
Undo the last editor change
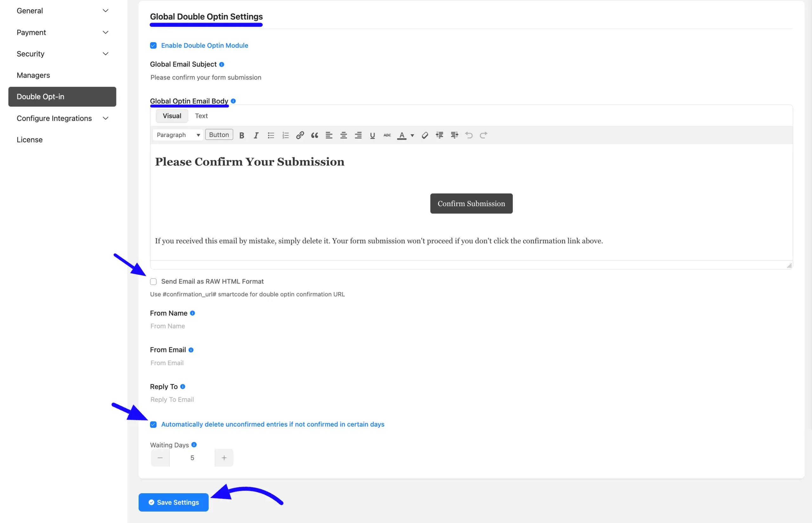tap(469, 135)
